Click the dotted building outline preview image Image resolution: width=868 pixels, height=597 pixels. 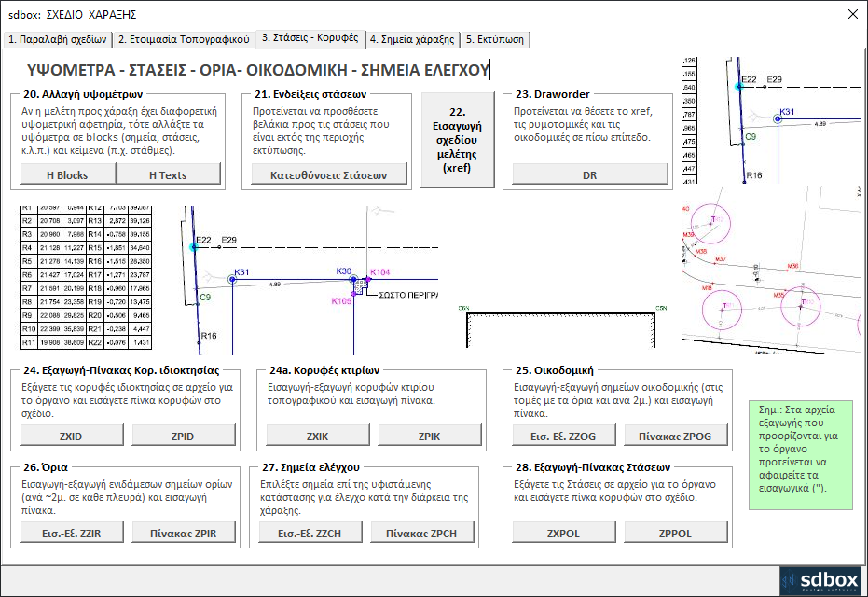[x=562, y=326]
